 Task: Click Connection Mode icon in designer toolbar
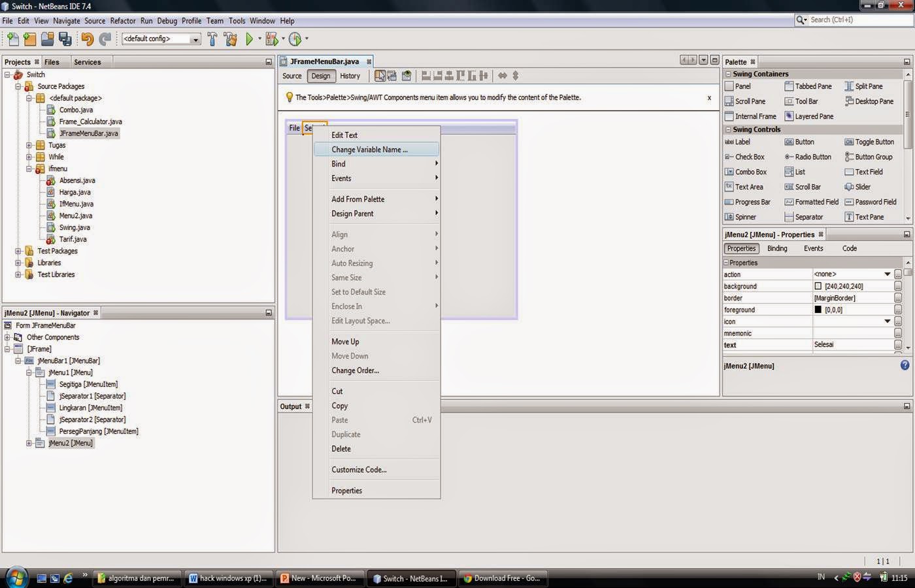pos(391,76)
